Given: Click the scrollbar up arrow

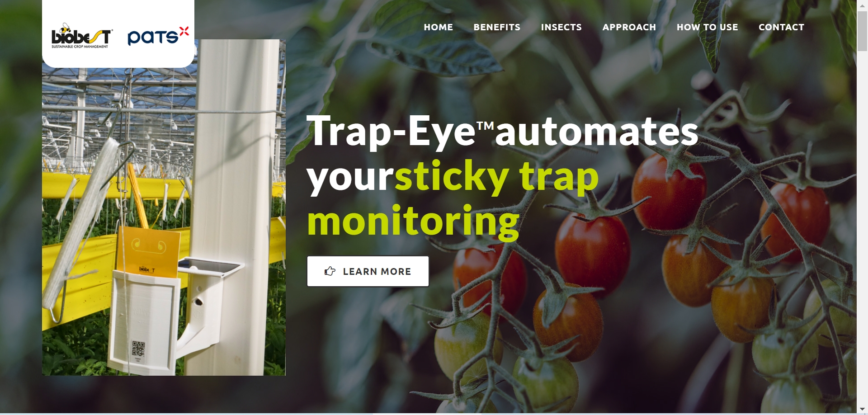Looking at the screenshot, I should (x=862, y=5).
